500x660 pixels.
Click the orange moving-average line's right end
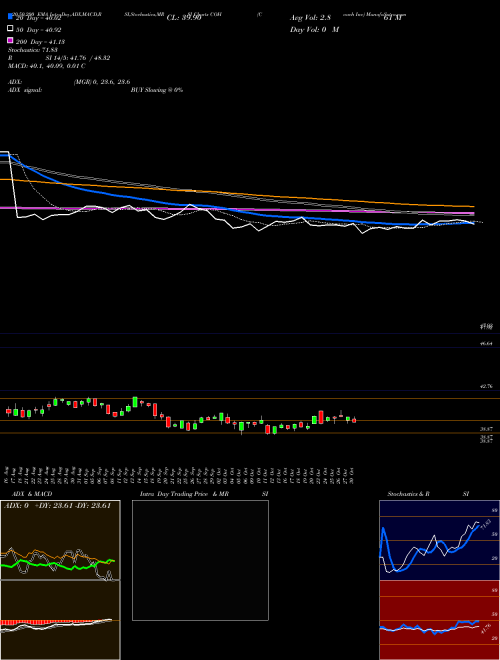point(473,206)
